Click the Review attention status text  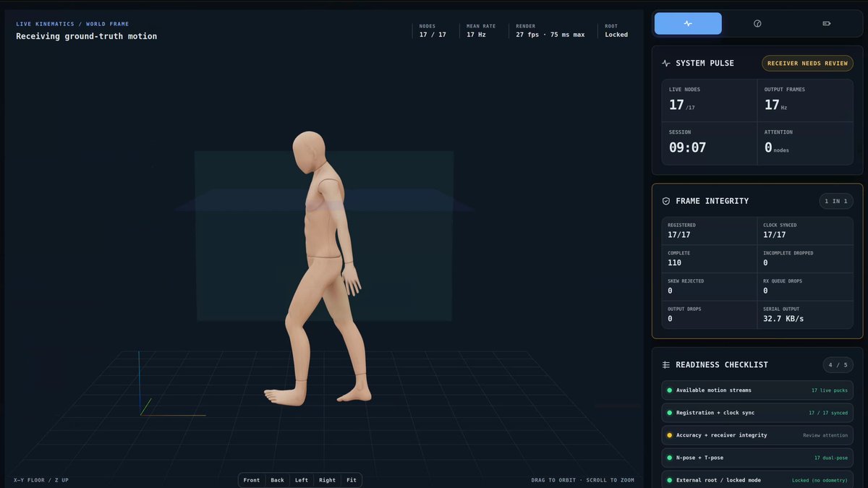825,435
